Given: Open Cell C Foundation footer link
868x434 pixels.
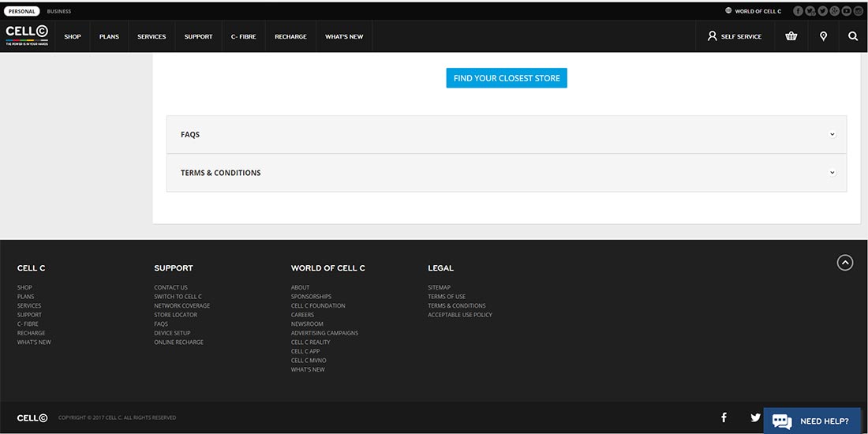Looking at the screenshot, I should [x=318, y=305].
